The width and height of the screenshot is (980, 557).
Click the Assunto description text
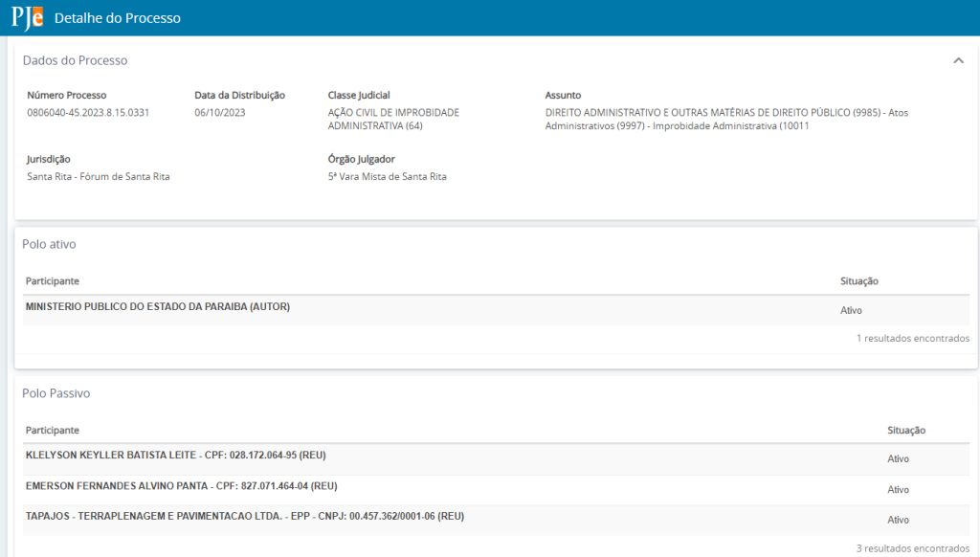pyautogui.click(x=725, y=119)
